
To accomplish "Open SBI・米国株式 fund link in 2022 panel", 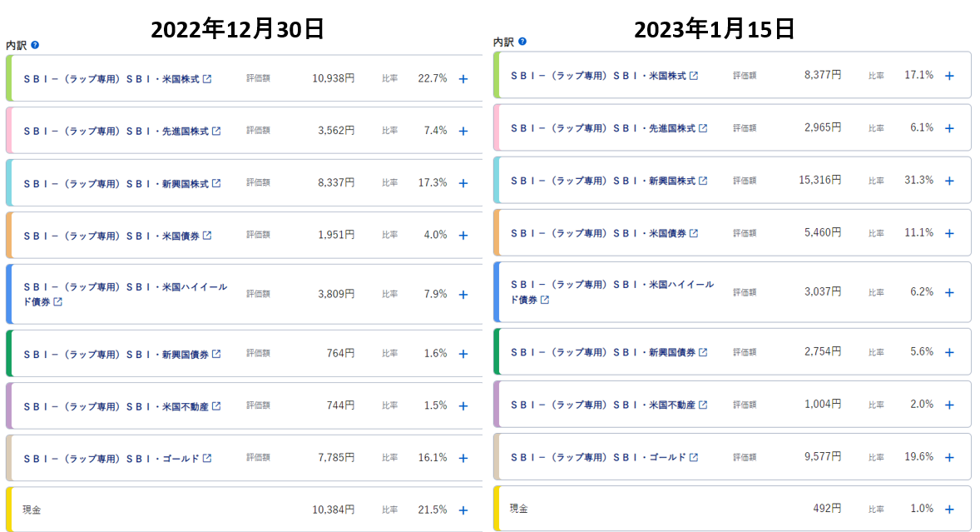I will point(111,79).
